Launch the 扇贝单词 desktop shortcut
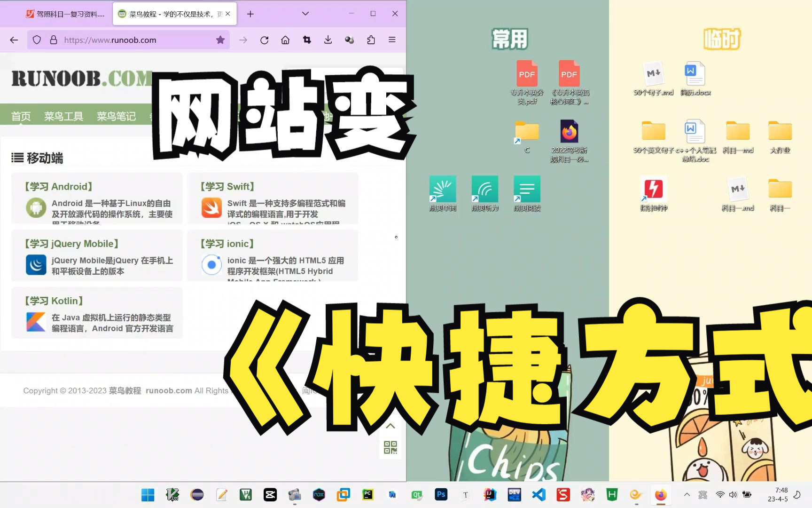Image resolution: width=812 pixels, height=508 pixels. (443, 193)
